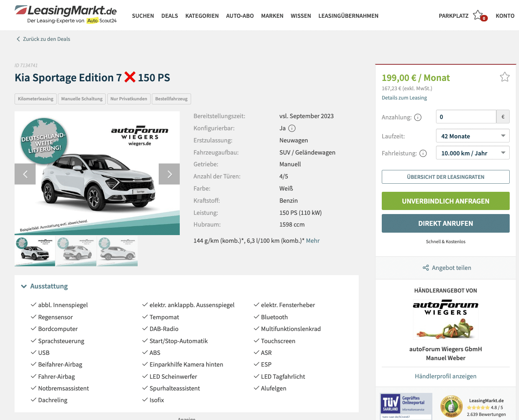
Task: Click the 150 PS (110 kW) value
Action: pyautogui.click(x=300, y=213)
